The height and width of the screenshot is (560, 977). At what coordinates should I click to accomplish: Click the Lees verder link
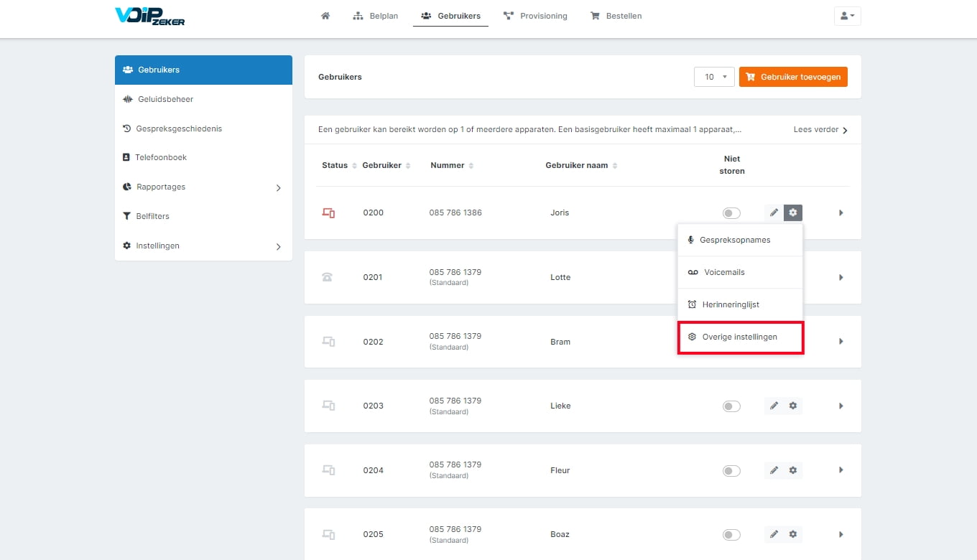tap(820, 130)
